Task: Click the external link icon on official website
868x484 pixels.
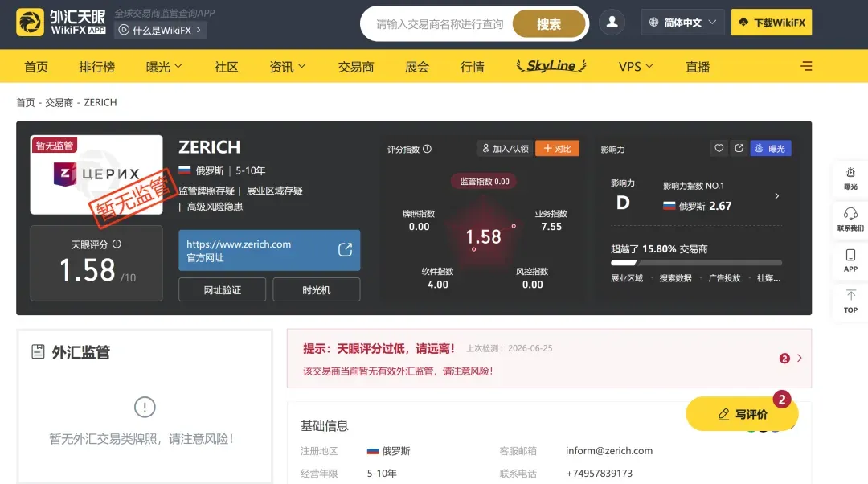Action: (x=345, y=250)
